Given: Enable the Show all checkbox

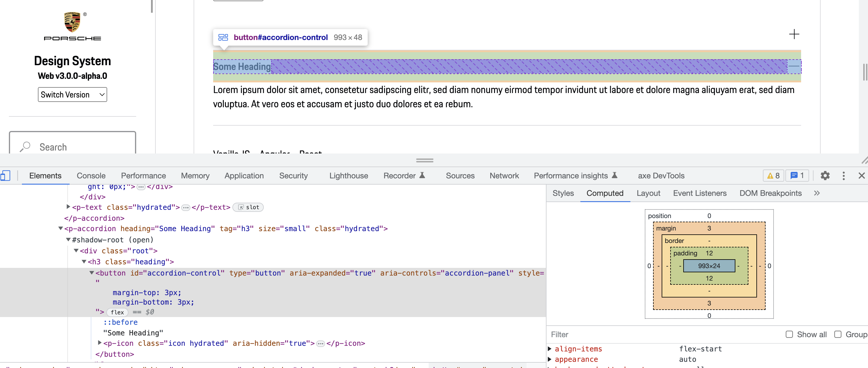Looking at the screenshot, I should tap(789, 334).
